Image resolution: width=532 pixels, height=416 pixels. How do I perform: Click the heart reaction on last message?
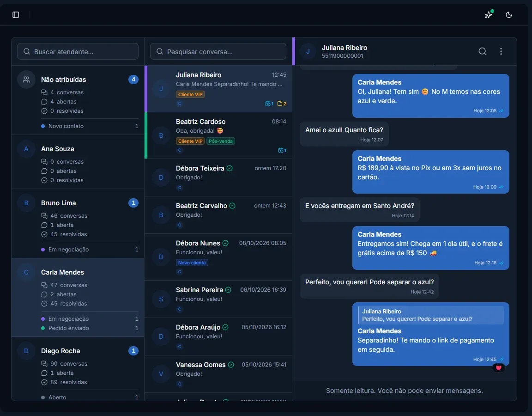498,367
